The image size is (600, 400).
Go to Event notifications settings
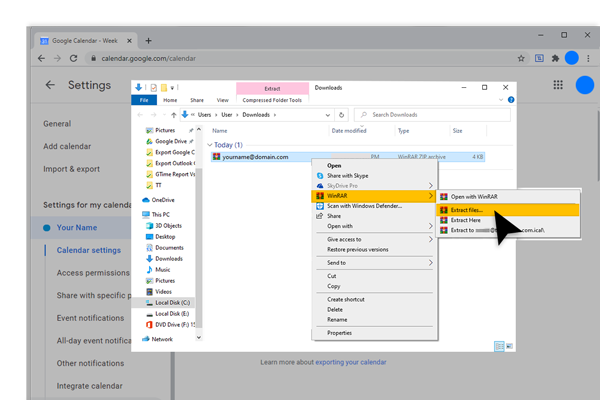tap(90, 318)
